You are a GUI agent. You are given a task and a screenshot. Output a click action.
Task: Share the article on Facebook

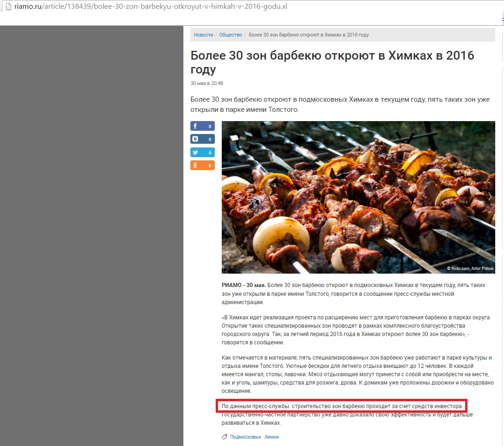point(202,126)
